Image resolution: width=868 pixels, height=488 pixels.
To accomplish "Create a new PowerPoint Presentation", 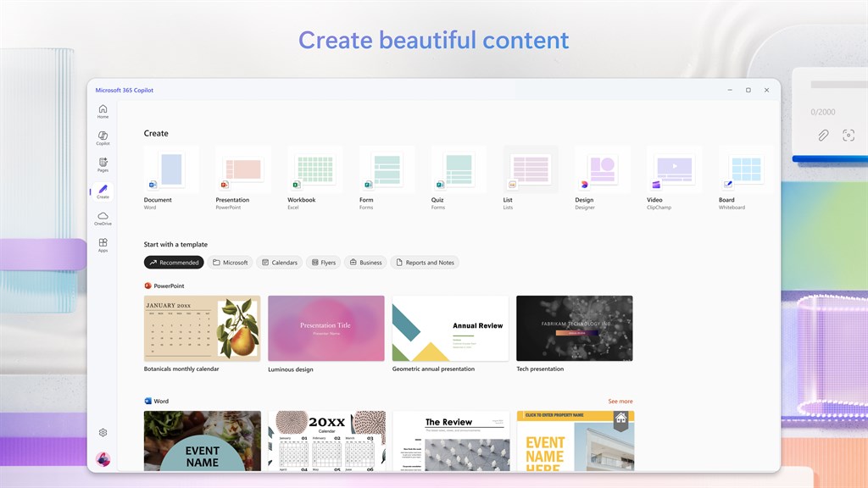I will pos(243,178).
